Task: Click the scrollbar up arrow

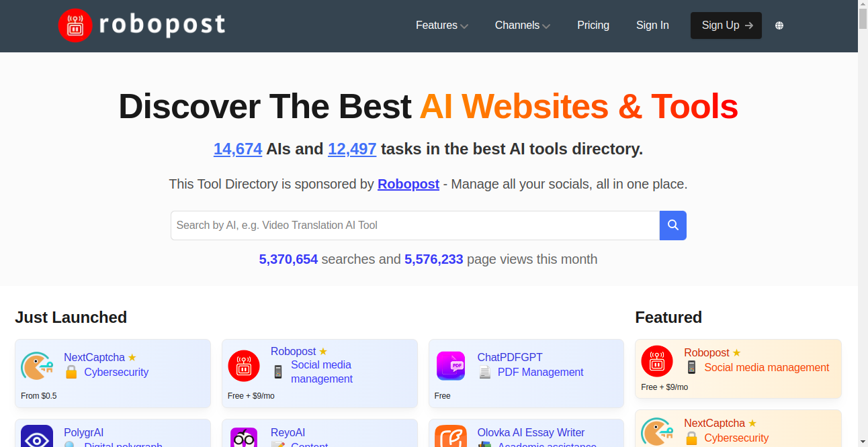Action: coord(863,5)
